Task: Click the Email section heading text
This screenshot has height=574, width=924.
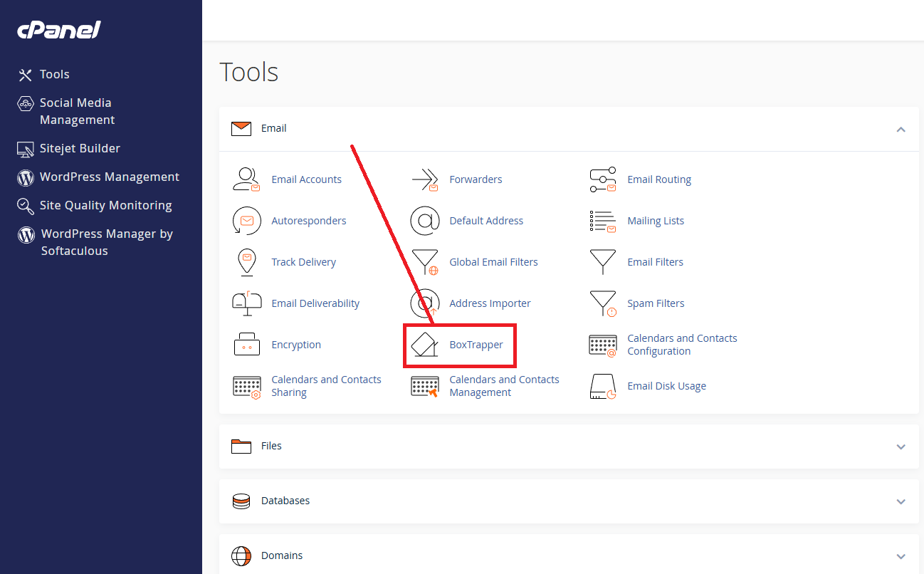Action: (x=274, y=128)
